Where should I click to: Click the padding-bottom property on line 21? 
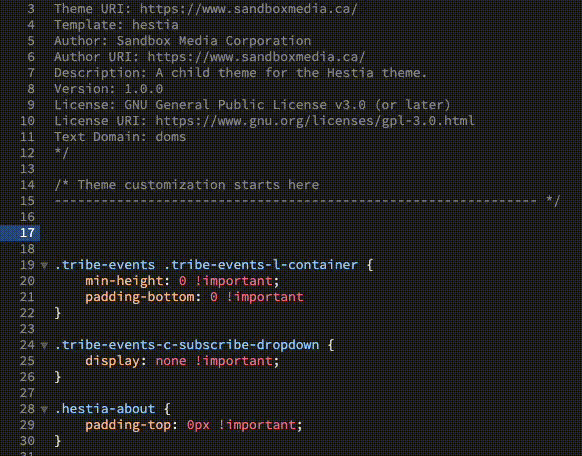click(x=140, y=297)
